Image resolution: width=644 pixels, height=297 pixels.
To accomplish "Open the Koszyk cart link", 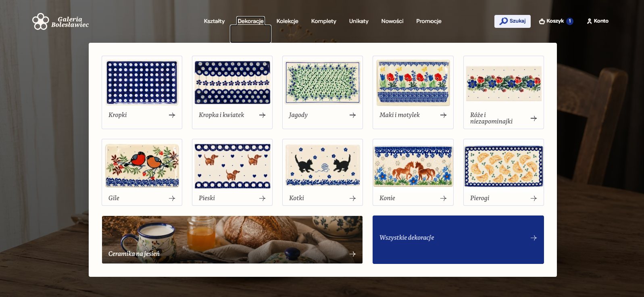I will pyautogui.click(x=556, y=21).
